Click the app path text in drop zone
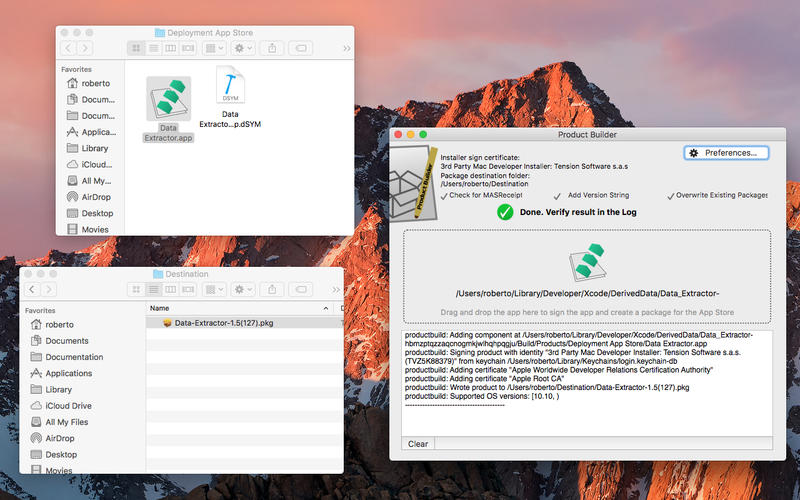800x500 pixels. [587, 293]
